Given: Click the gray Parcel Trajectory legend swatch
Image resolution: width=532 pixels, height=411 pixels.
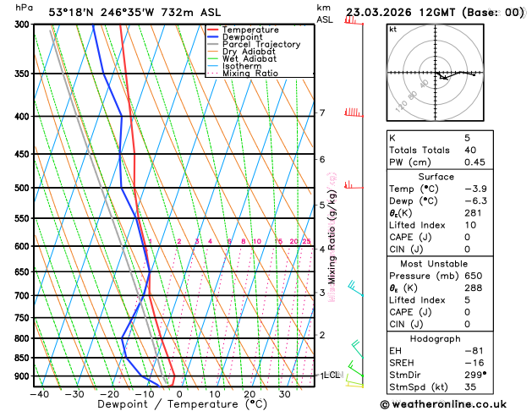Looking at the screenshot, I should 213,45.
